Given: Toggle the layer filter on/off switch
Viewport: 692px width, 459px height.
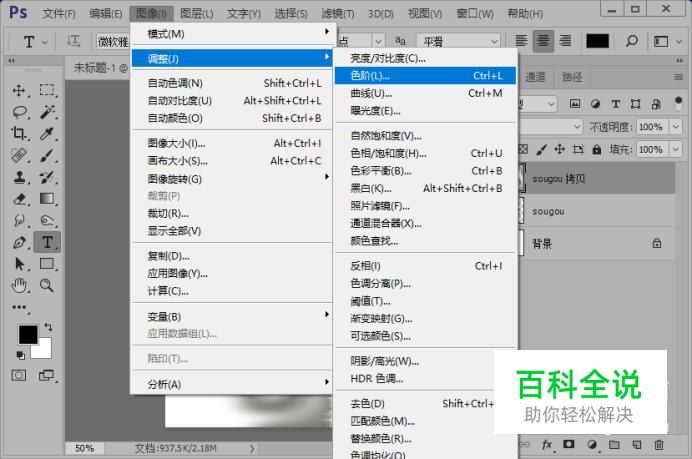Looking at the screenshot, I should (679, 104).
